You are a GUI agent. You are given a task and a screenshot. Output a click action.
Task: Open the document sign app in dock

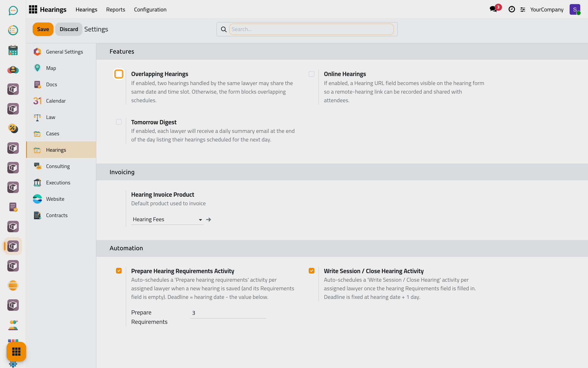click(13, 207)
